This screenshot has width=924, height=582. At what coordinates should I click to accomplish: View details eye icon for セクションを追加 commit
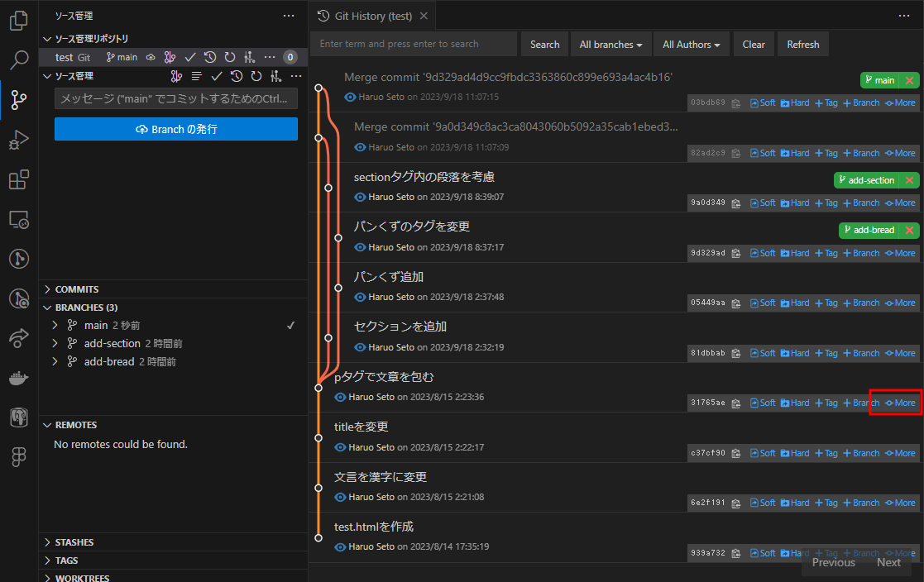[360, 347]
